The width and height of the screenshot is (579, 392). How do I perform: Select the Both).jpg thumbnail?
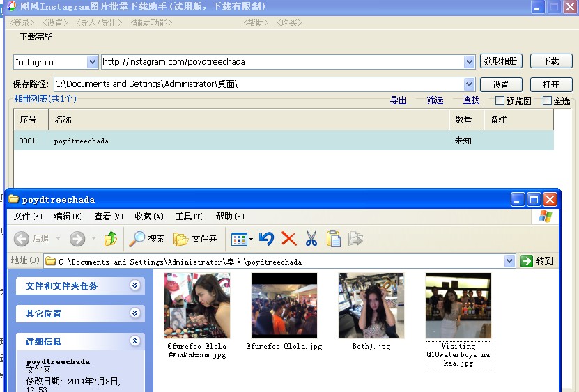[371, 306]
